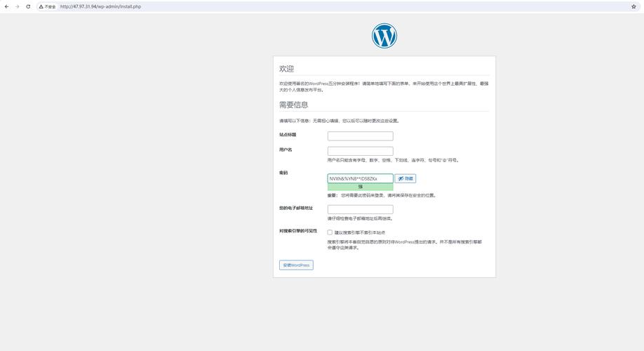This screenshot has width=644, height=351.
Task: Select the URL in the address bar
Action: click(100, 6)
